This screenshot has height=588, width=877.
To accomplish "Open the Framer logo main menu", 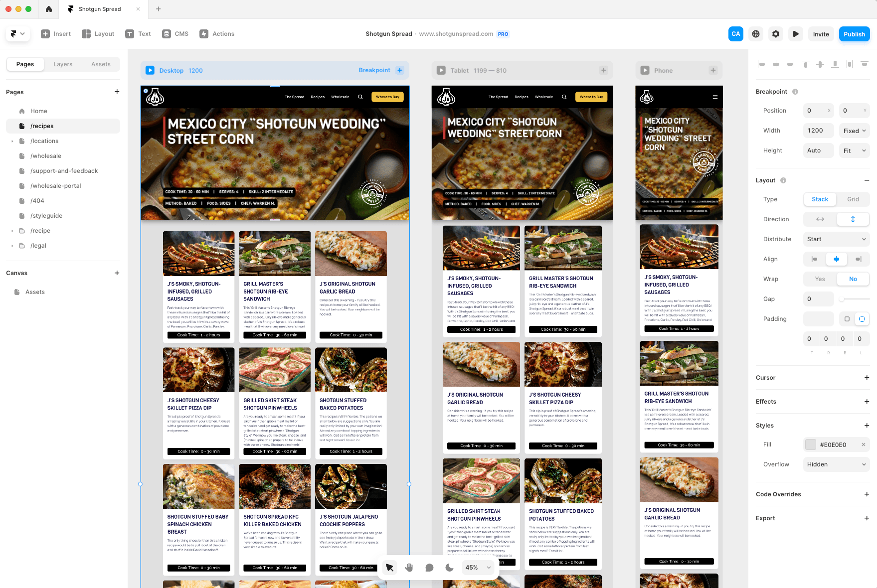I will (x=17, y=34).
